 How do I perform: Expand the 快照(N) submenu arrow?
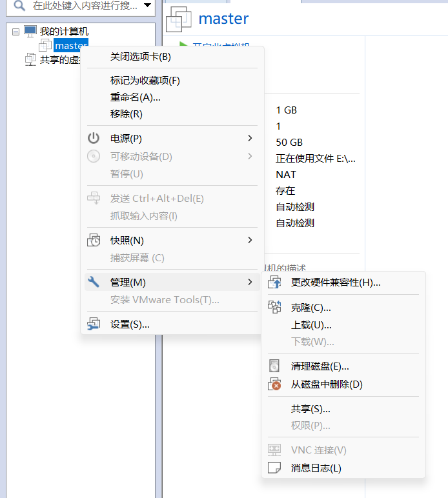click(250, 240)
